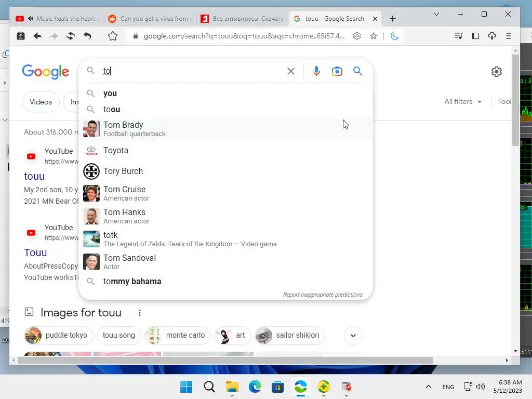
Task: Click the address bar URL
Action: 244,36
